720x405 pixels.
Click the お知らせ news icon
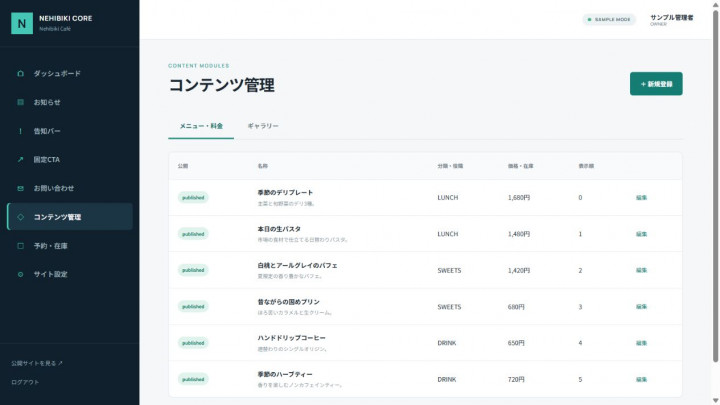[x=20, y=102]
